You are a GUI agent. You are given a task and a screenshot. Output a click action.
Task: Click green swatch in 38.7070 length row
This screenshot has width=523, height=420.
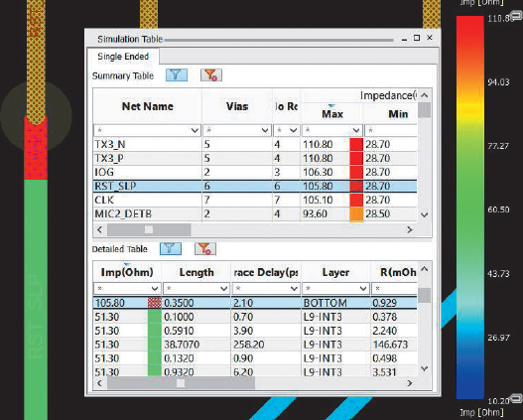coord(154,345)
